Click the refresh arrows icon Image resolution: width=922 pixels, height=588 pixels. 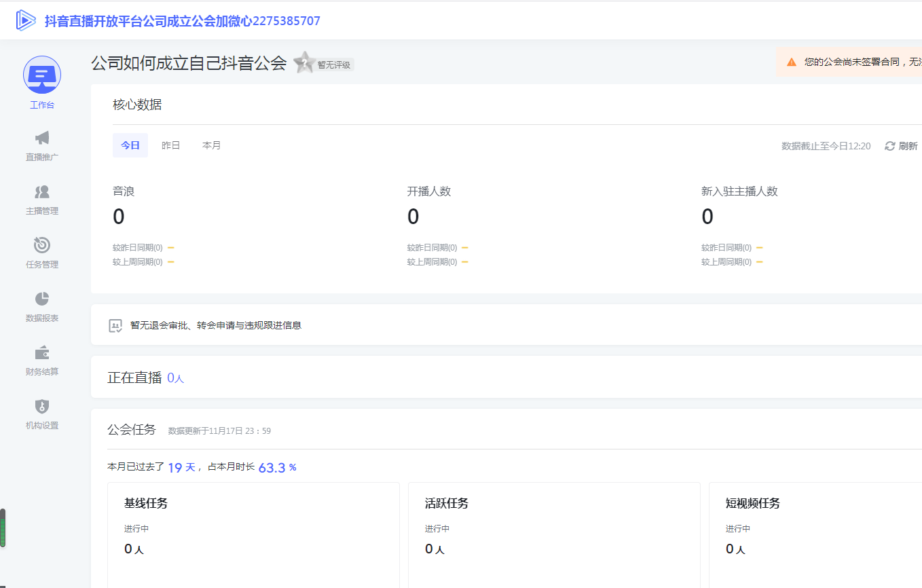point(890,146)
